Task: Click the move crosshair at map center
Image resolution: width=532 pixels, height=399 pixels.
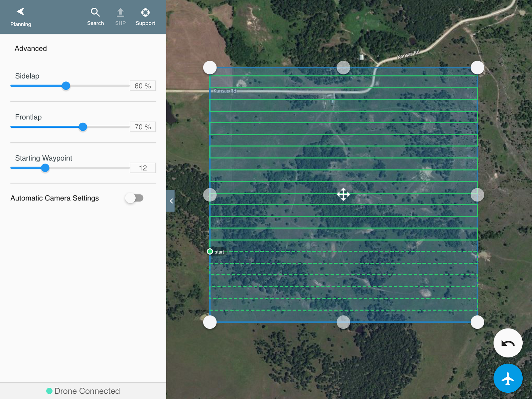Action: tap(343, 194)
